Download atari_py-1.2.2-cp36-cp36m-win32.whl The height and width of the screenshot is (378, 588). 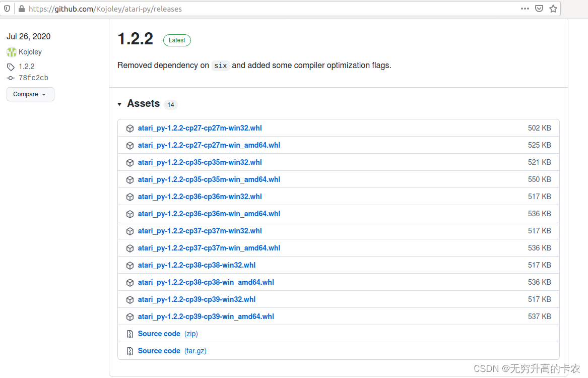tap(200, 197)
